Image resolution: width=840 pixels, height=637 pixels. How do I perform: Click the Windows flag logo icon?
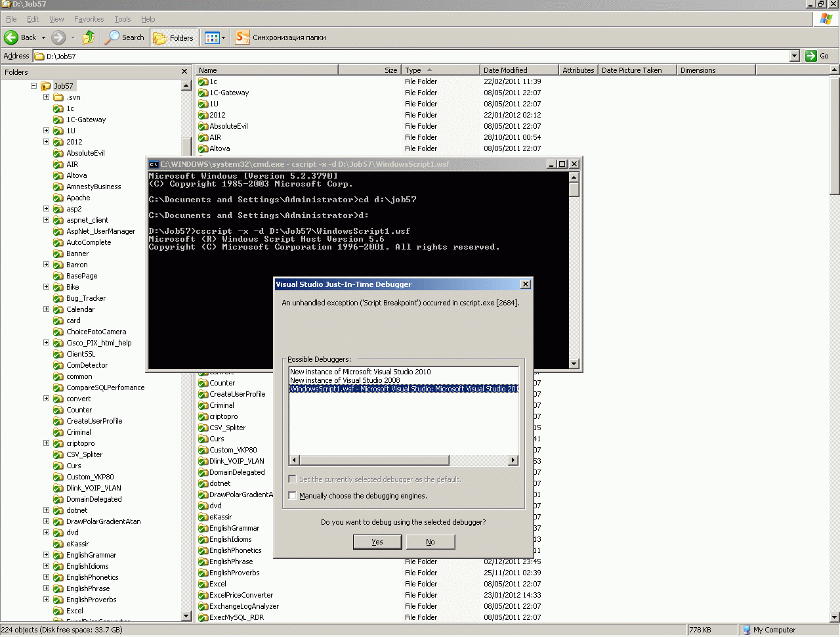826,19
